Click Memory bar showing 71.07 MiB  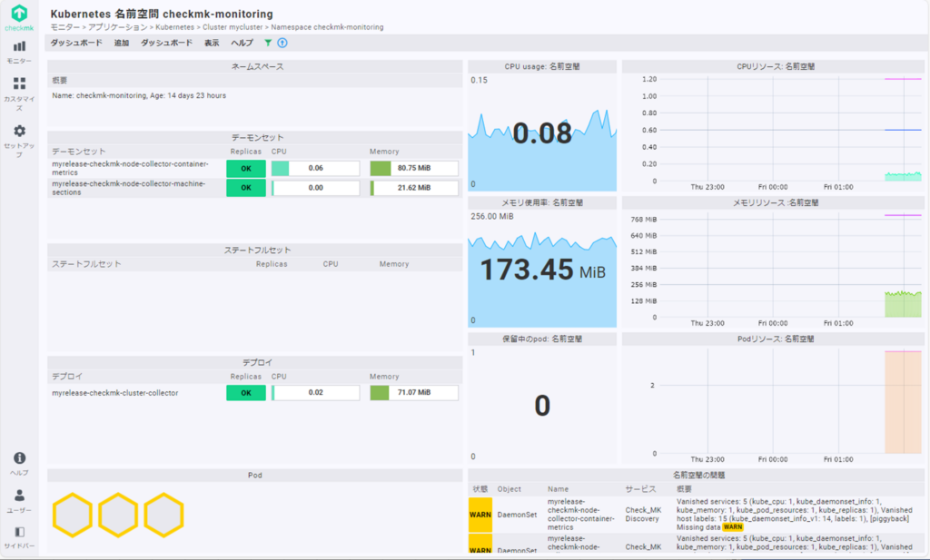tap(414, 393)
